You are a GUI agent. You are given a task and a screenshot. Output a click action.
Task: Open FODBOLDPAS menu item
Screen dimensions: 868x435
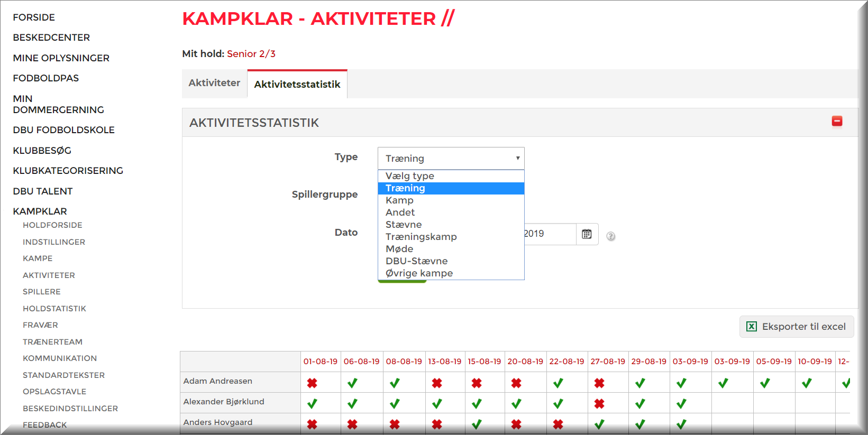click(x=46, y=78)
